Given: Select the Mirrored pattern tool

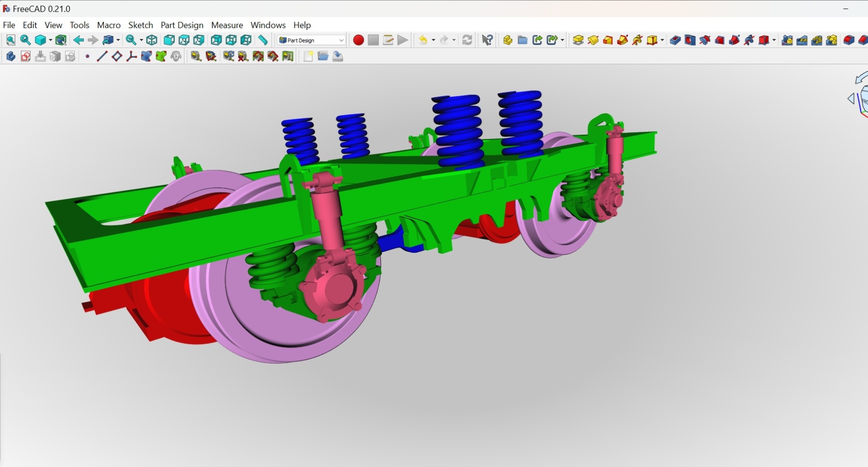Looking at the screenshot, I should tap(787, 40).
